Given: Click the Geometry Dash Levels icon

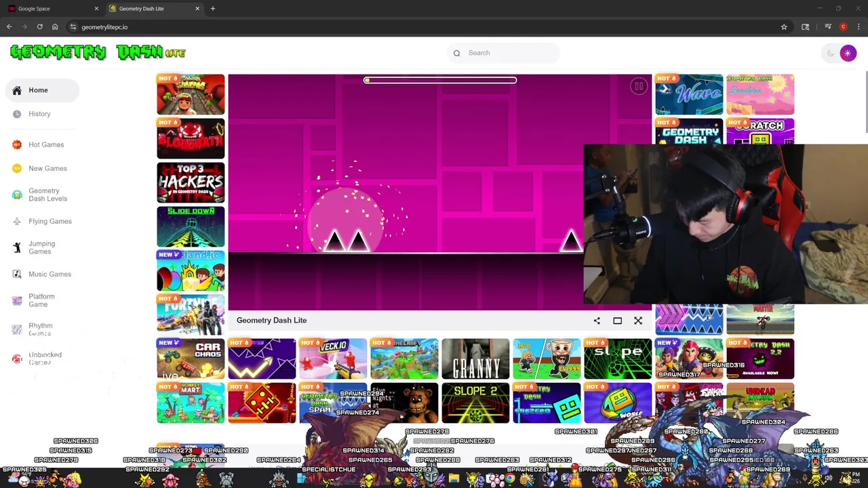Looking at the screenshot, I should point(17,195).
